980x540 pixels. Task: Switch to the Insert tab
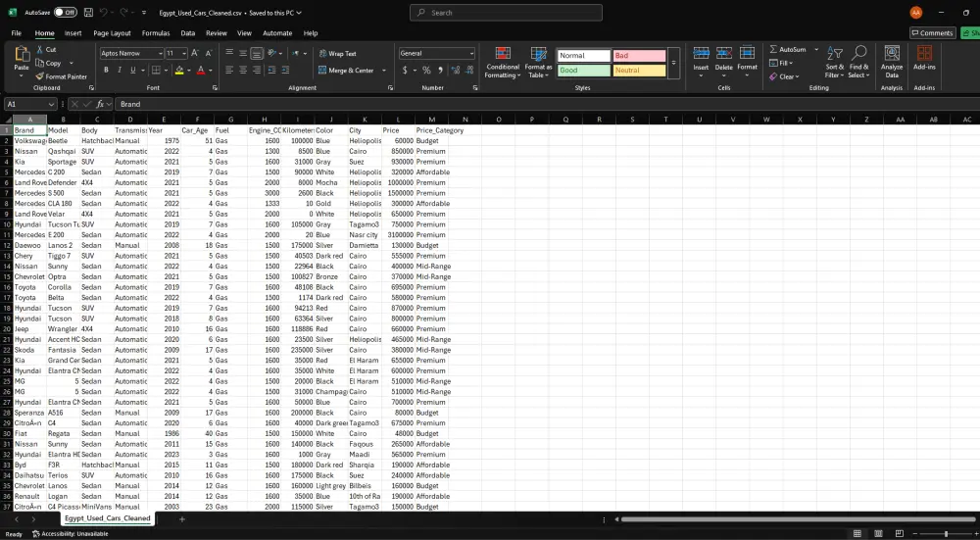pyautogui.click(x=73, y=33)
